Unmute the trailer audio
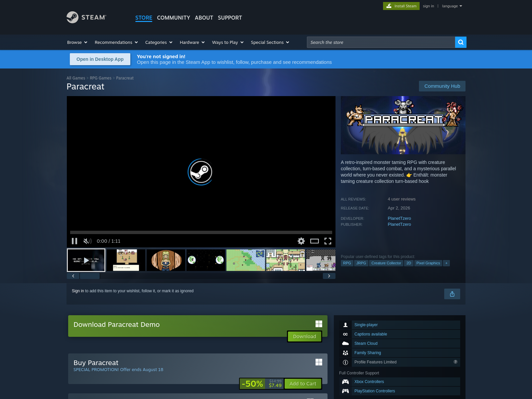The image size is (532, 399). [x=87, y=241]
